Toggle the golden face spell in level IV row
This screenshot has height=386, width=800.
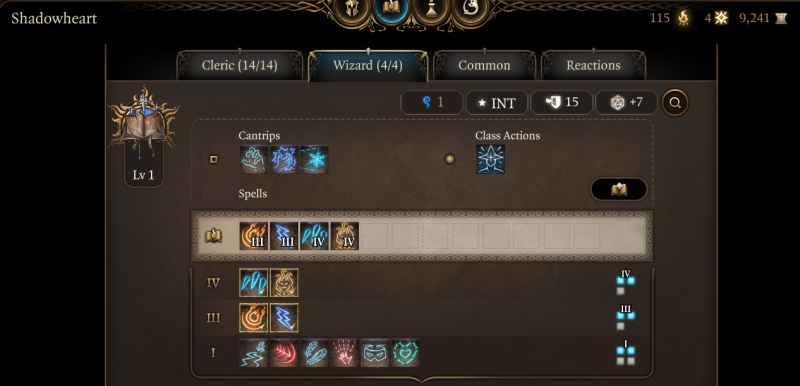[x=284, y=282]
